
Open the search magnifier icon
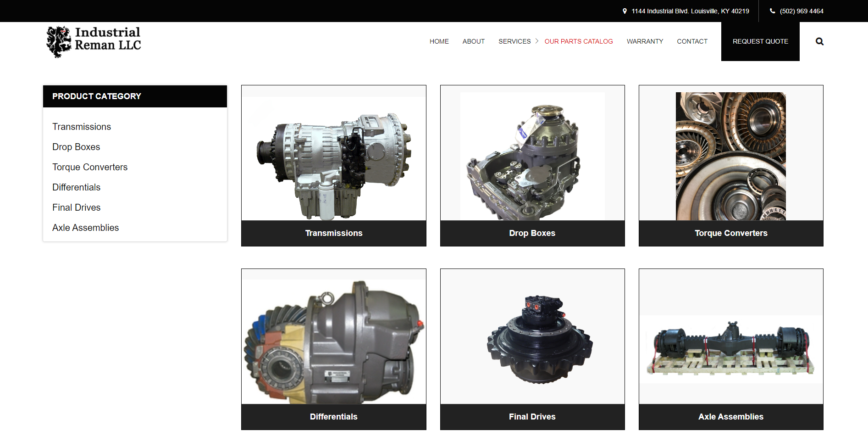[819, 41]
